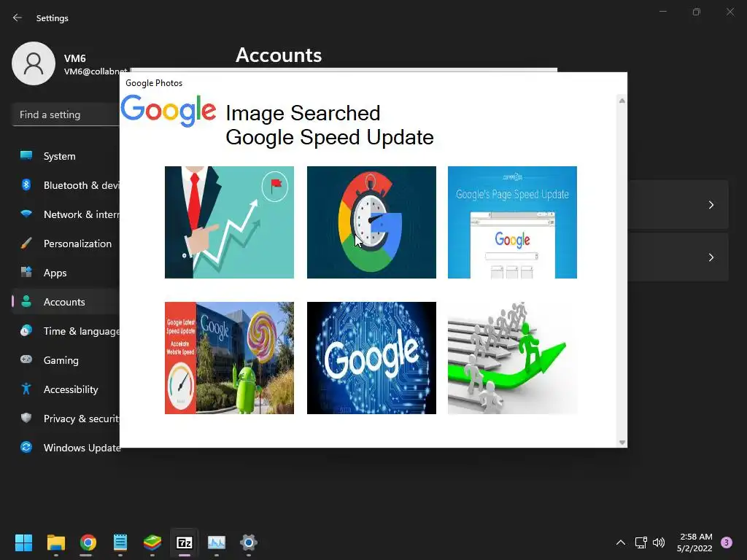Click the System monitor icon in the sidebar
The height and width of the screenshot is (560, 747).
pyautogui.click(x=26, y=155)
